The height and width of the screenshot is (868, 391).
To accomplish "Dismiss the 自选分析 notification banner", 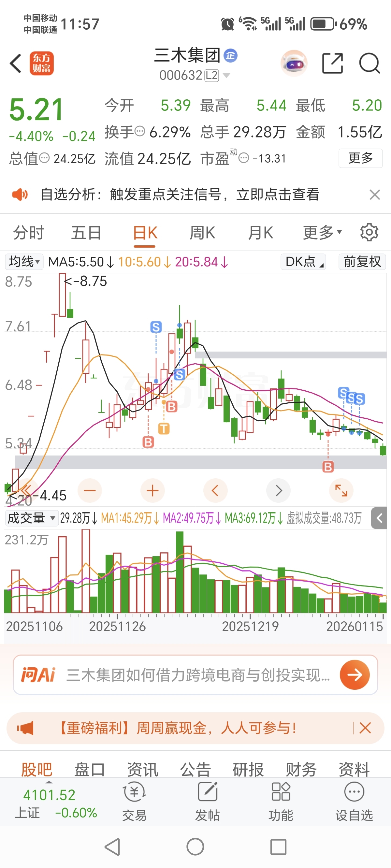I will 374,195.
